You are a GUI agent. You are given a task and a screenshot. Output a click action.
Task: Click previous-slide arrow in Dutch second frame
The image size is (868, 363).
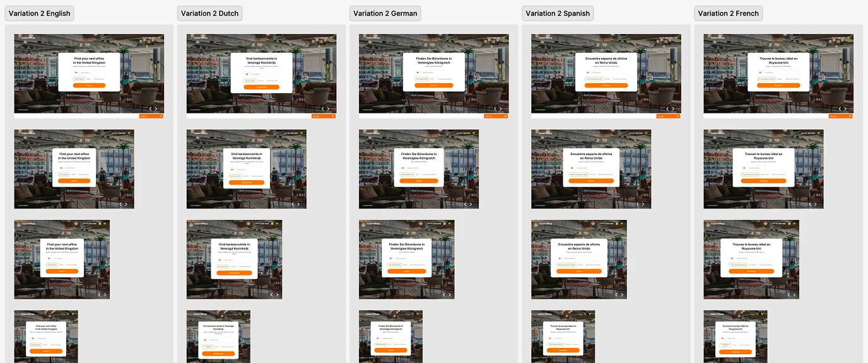(293, 204)
